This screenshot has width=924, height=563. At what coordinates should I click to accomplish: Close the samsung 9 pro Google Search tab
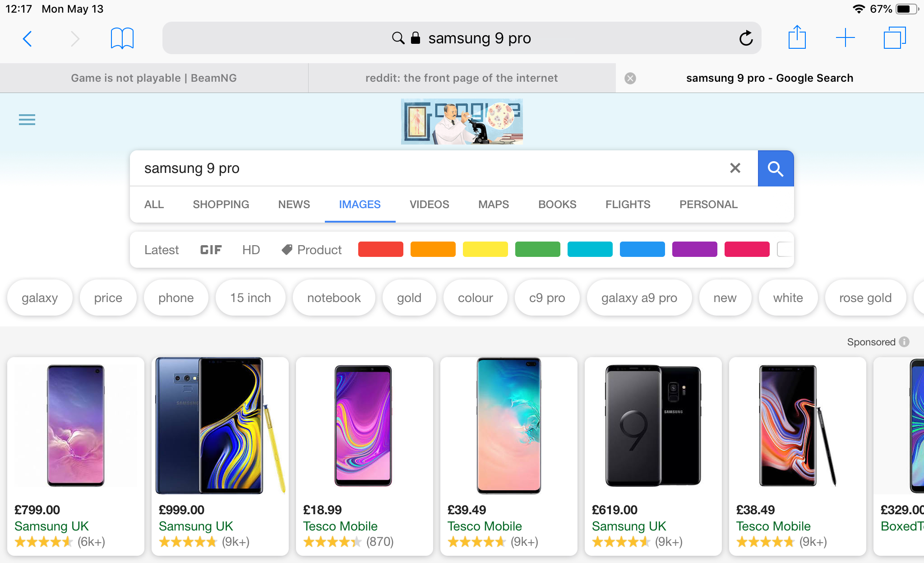[630, 79]
